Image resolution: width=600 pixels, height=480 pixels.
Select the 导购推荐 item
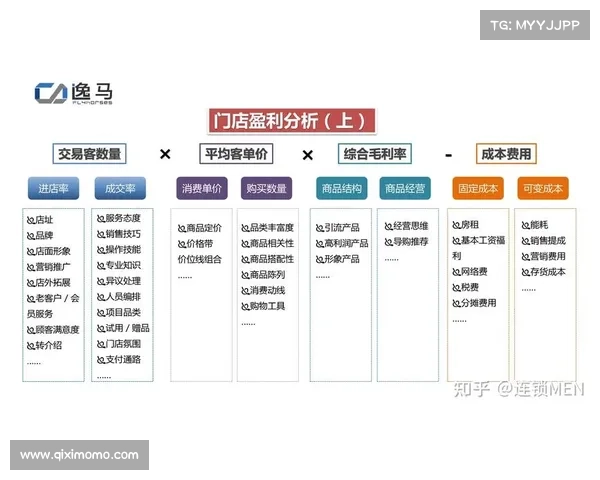coord(406,242)
